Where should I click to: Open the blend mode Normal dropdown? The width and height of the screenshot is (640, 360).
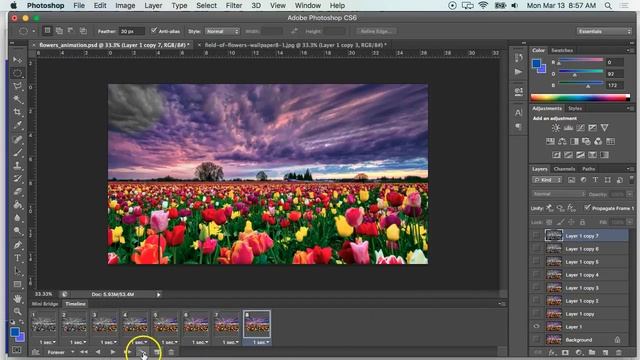click(559, 194)
